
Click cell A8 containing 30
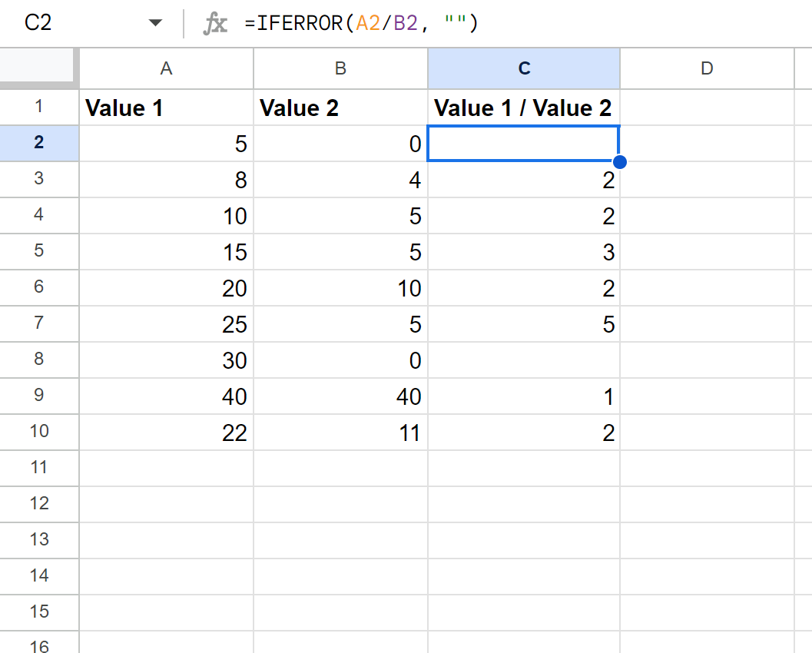pyautogui.click(x=166, y=360)
